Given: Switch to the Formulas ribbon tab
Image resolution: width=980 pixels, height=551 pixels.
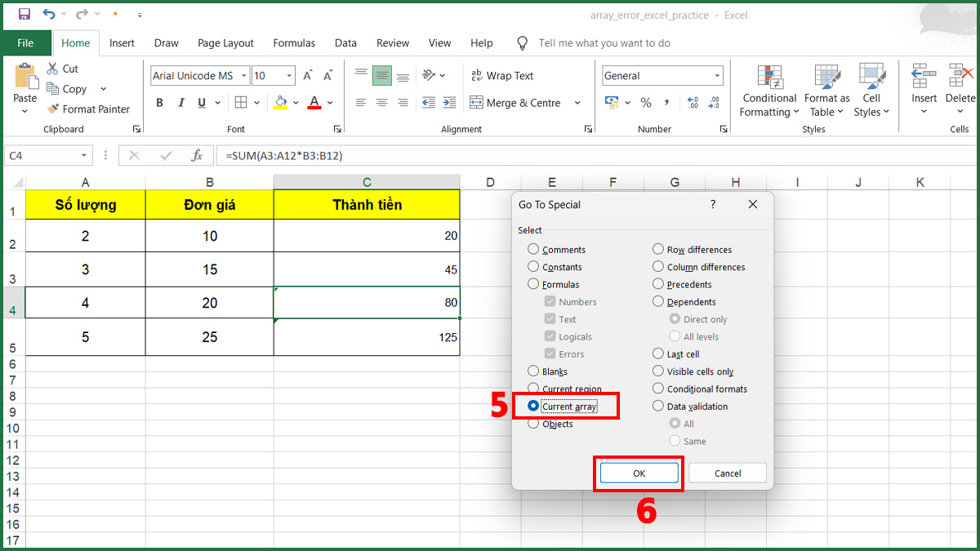Looking at the screenshot, I should pos(294,43).
